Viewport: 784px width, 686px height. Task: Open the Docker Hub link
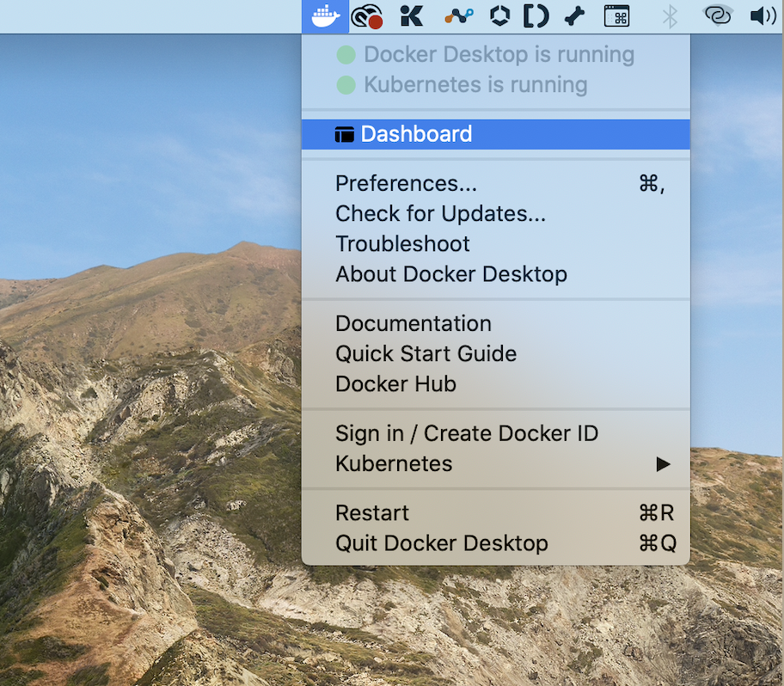395,384
